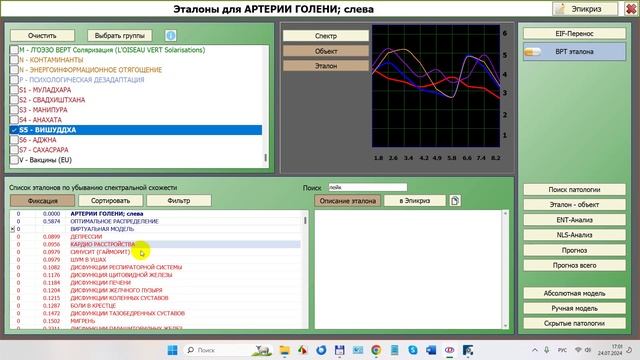Toggle the Объект graph button
The width and height of the screenshot is (640, 360).
326,51
